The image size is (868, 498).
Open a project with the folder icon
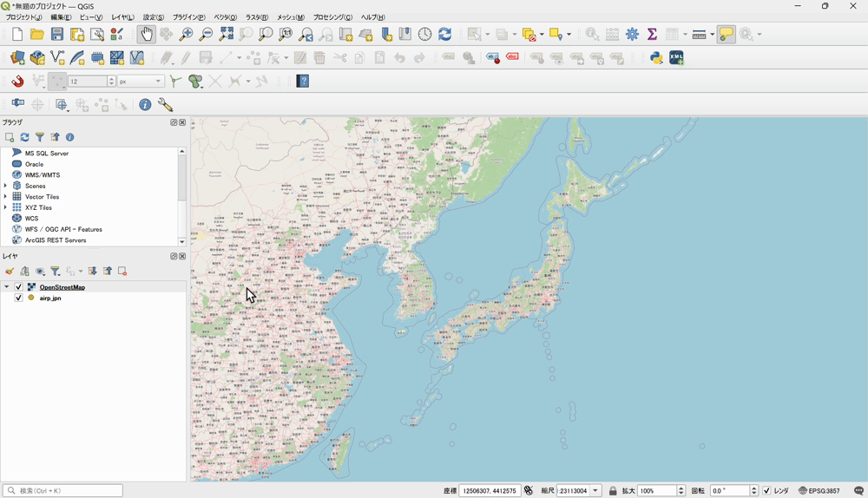[x=37, y=35]
